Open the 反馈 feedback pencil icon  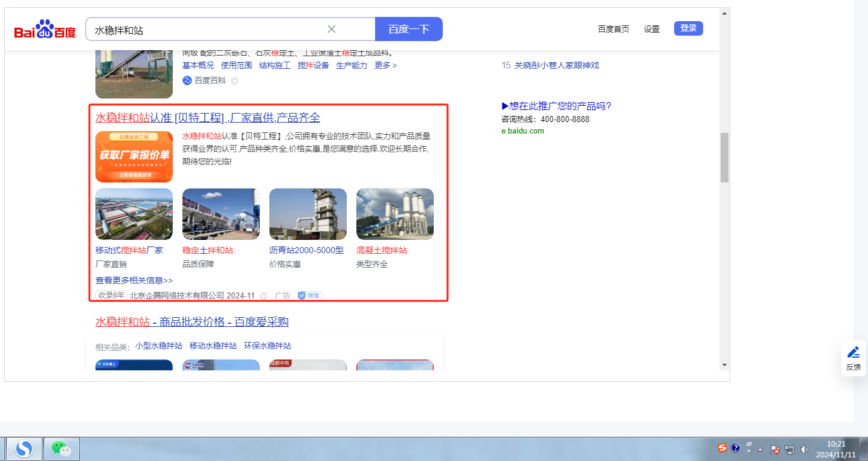point(853,353)
